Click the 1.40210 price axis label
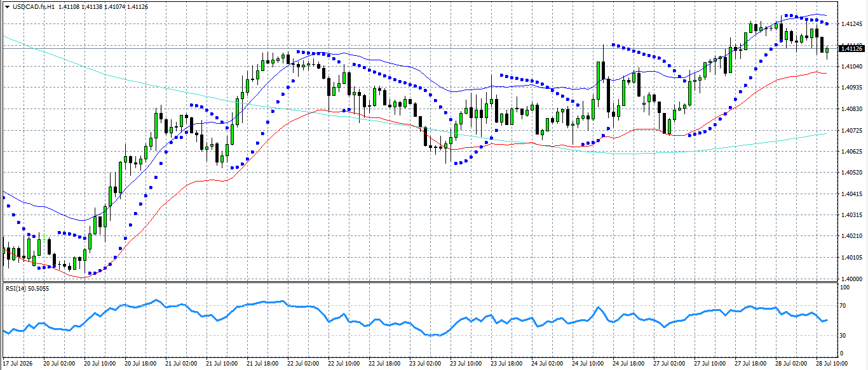868x370 pixels. pos(851,236)
